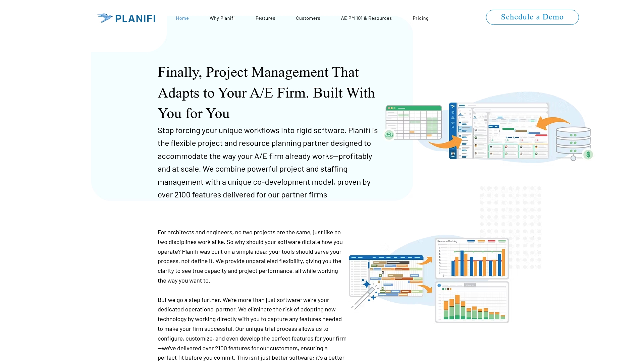Click the paragraph starting 'But we go a step further'
The height and width of the screenshot is (362, 644).
(252, 329)
